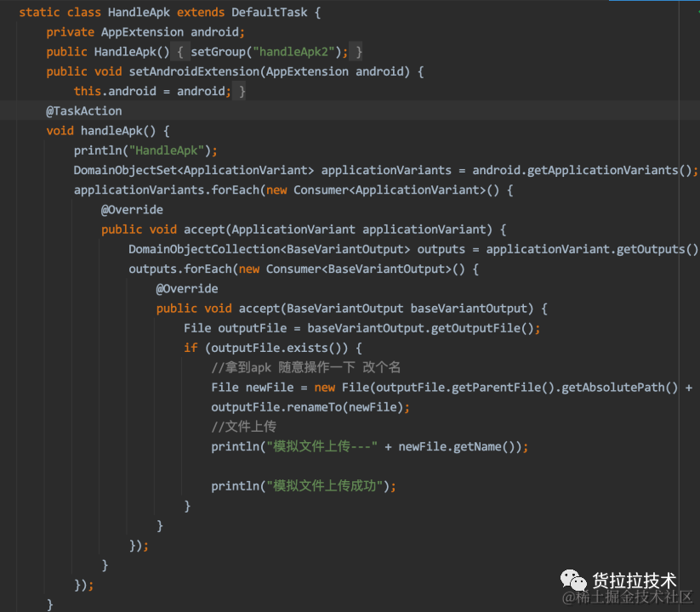
Task: Click Consumer<ApplicationVariant> in the forEach call
Action: tap(390, 190)
